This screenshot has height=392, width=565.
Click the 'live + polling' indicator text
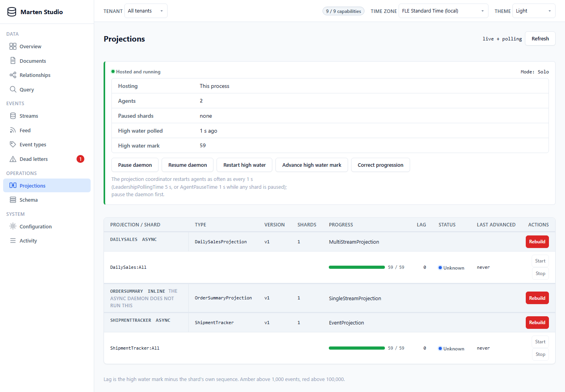click(502, 39)
